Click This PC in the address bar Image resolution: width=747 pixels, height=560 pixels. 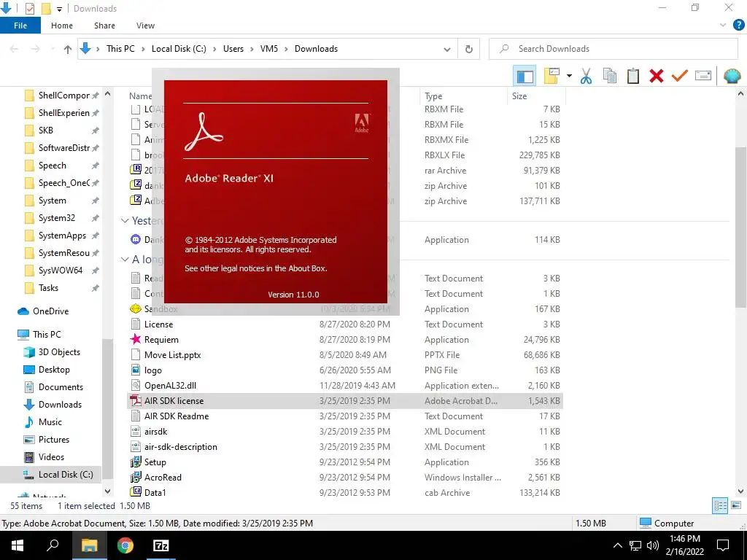(120, 49)
